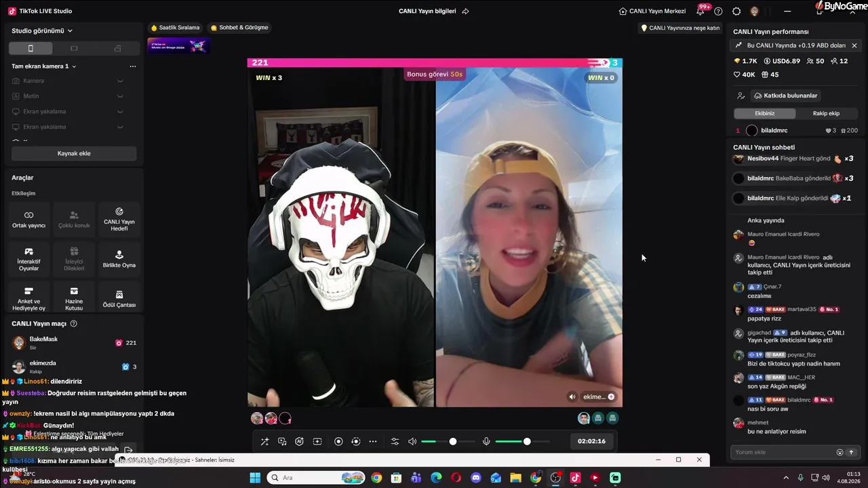Open the help question mark icon

(x=718, y=12)
